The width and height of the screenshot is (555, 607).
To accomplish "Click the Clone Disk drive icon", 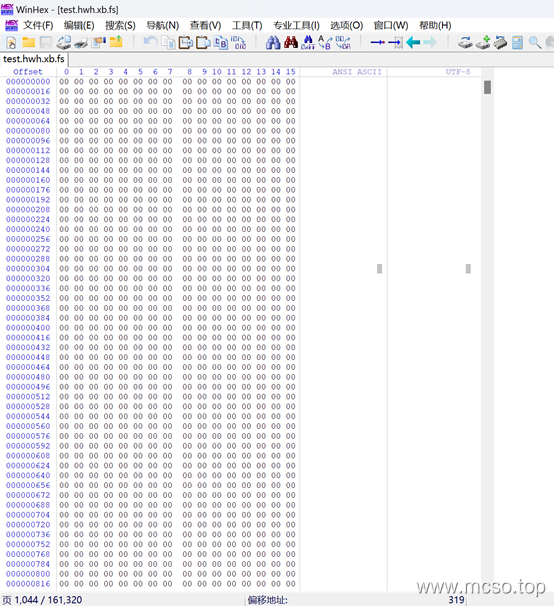I will pyautogui.click(x=465, y=43).
